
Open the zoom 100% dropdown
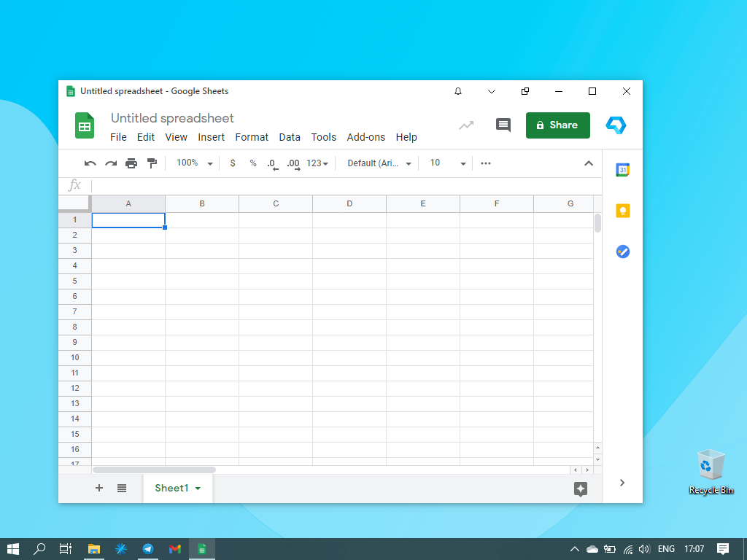[195, 163]
